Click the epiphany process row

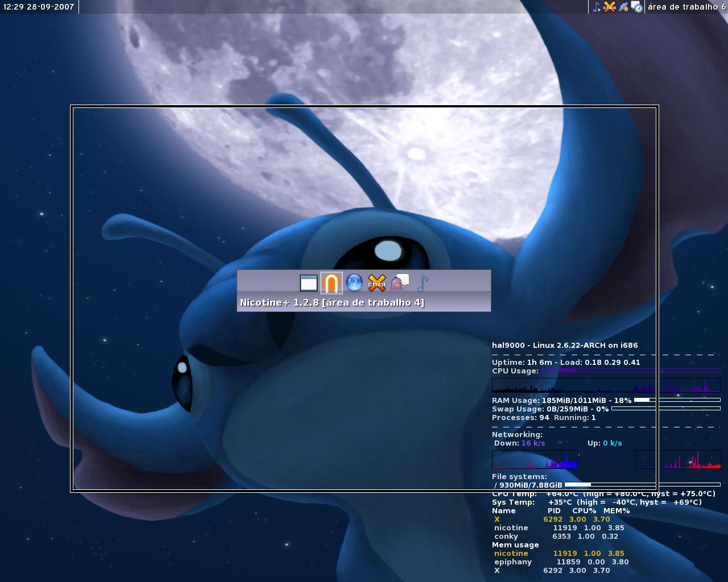click(561, 562)
